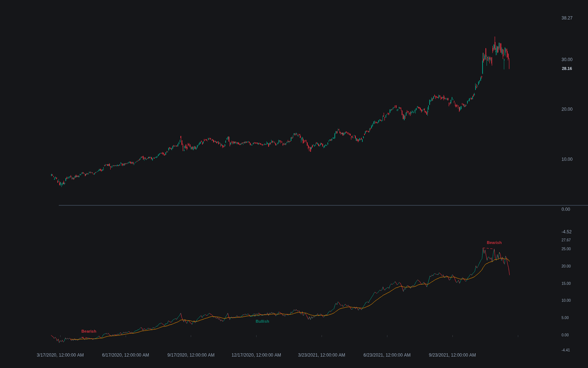Click the early 2020 Bearish divergence label
The image size is (588, 368).
(89, 332)
